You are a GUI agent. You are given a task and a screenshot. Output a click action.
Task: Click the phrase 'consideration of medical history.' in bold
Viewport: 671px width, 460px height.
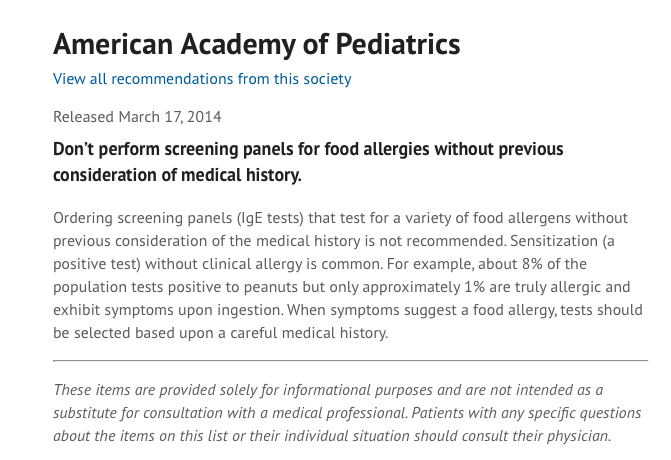coord(177,175)
